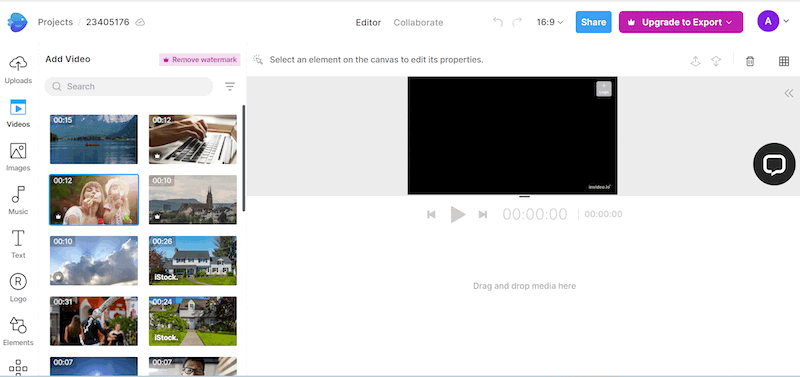Click the project name 23405176
The width and height of the screenshot is (800, 377).
108,22
